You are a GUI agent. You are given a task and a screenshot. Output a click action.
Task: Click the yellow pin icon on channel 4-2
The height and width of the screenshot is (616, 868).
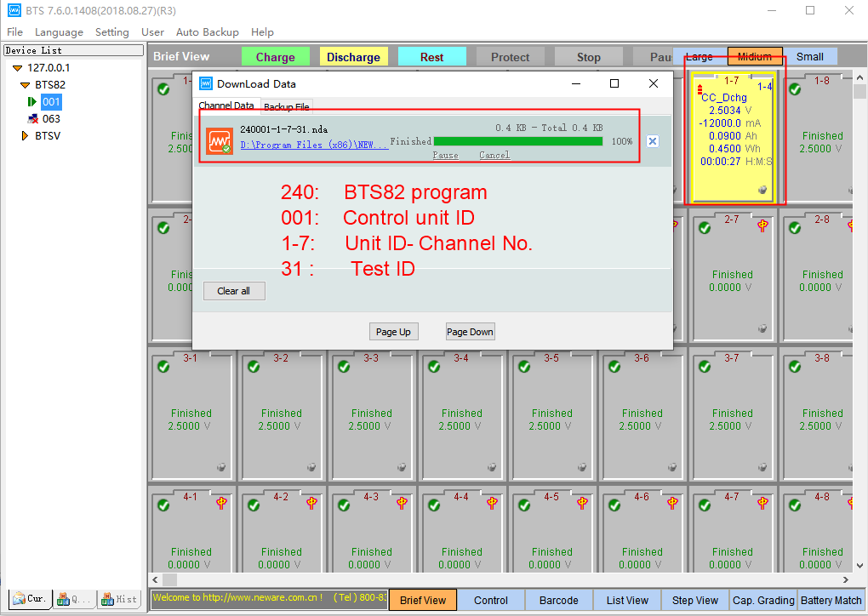tap(311, 503)
